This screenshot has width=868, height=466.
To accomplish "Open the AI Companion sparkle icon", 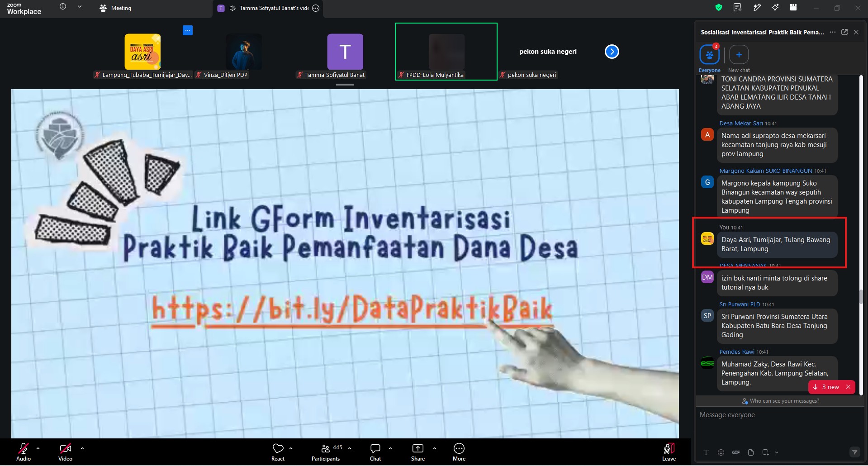I will 775,7.
